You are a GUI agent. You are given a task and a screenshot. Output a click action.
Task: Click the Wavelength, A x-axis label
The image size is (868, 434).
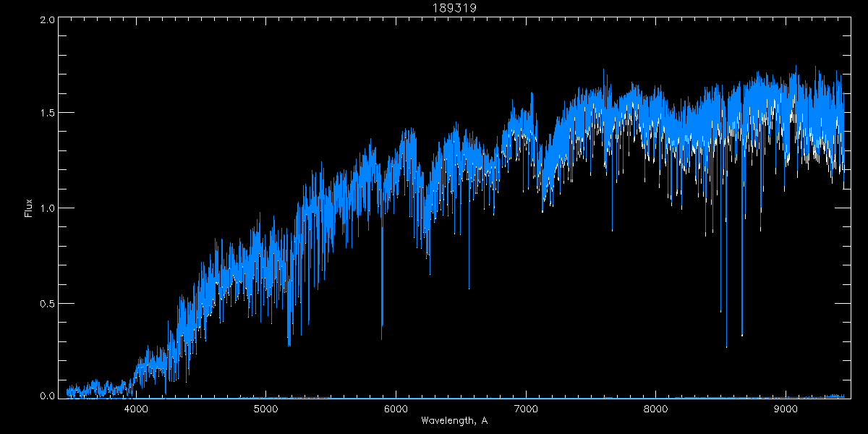pos(454,421)
